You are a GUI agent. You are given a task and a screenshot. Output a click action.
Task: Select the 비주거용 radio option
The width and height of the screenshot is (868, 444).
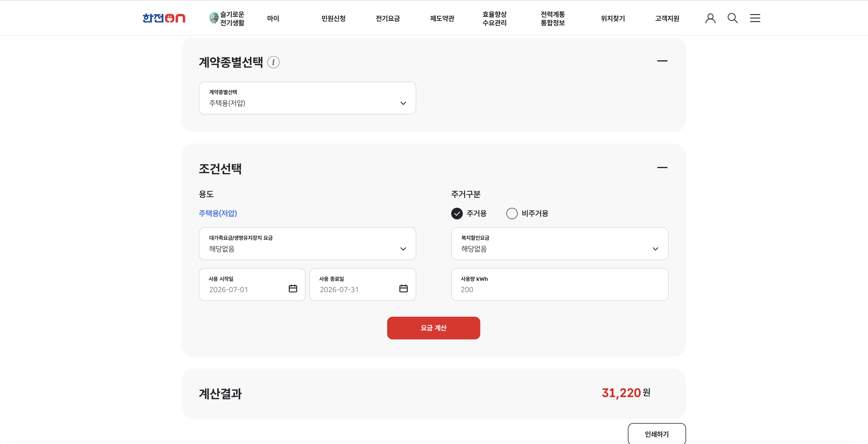(x=512, y=213)
